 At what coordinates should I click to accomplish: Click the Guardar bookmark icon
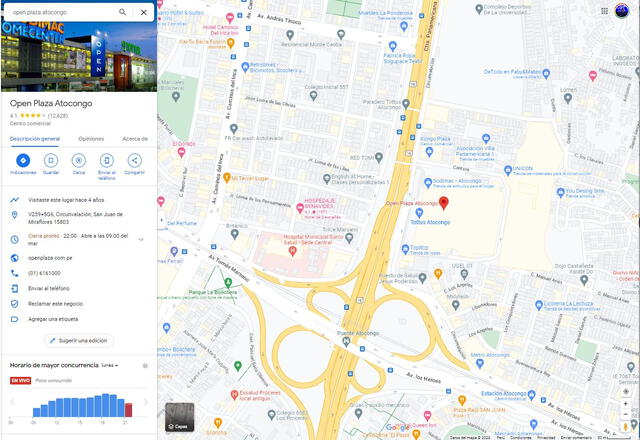[x=51, y=160]
